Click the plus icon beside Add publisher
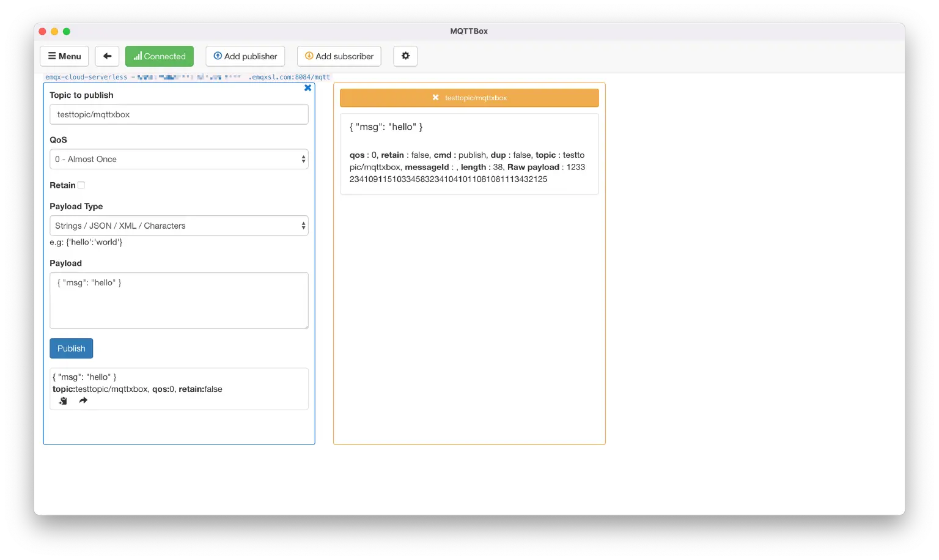The image size is (939, 560). [x=218, y=56]
